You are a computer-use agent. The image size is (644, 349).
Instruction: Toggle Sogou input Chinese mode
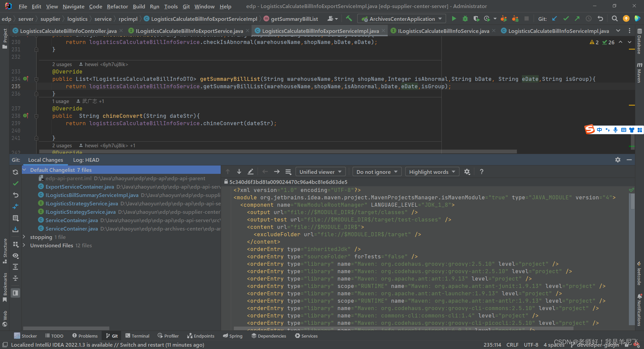[x=599, y=130]
